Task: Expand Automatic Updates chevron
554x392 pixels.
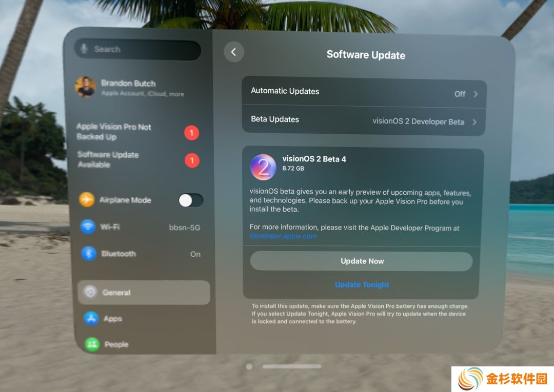Action: point(476,94)
